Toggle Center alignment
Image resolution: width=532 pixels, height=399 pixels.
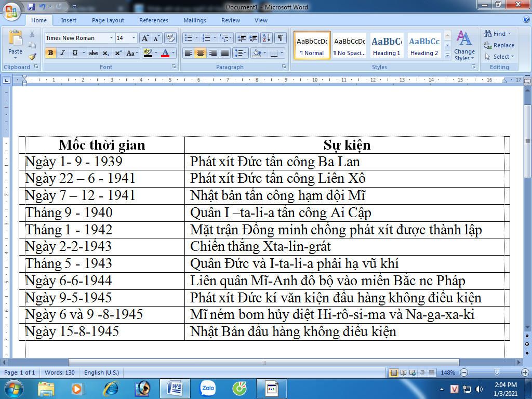coord(201,53)
